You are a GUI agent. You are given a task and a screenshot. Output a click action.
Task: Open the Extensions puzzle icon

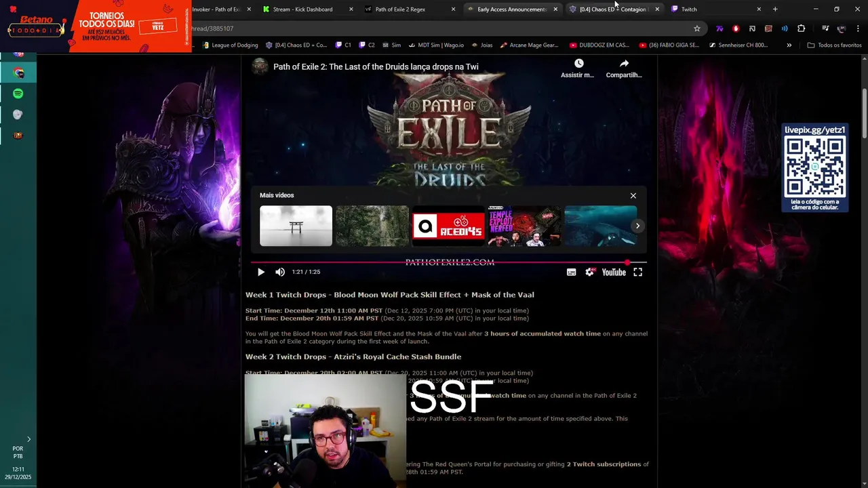pos(801,28)
